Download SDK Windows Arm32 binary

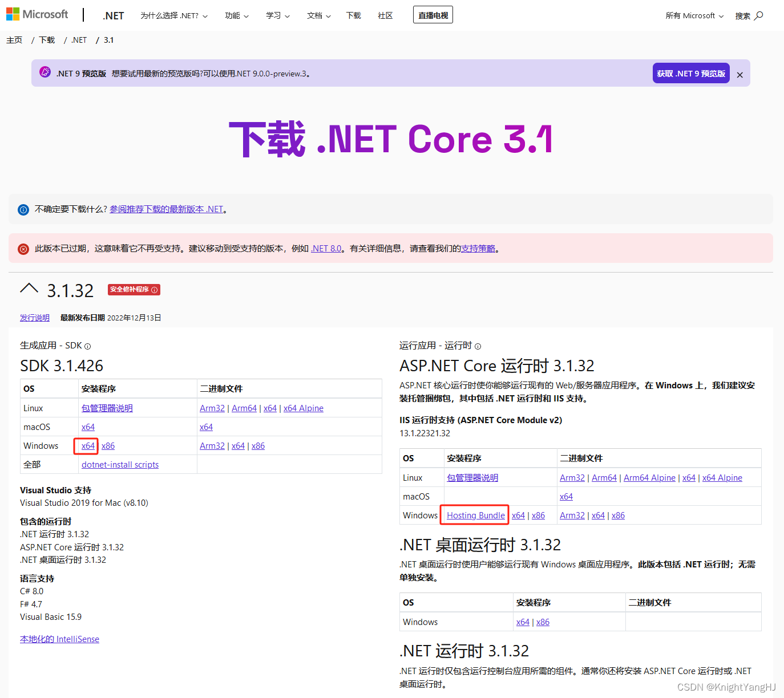212,446
